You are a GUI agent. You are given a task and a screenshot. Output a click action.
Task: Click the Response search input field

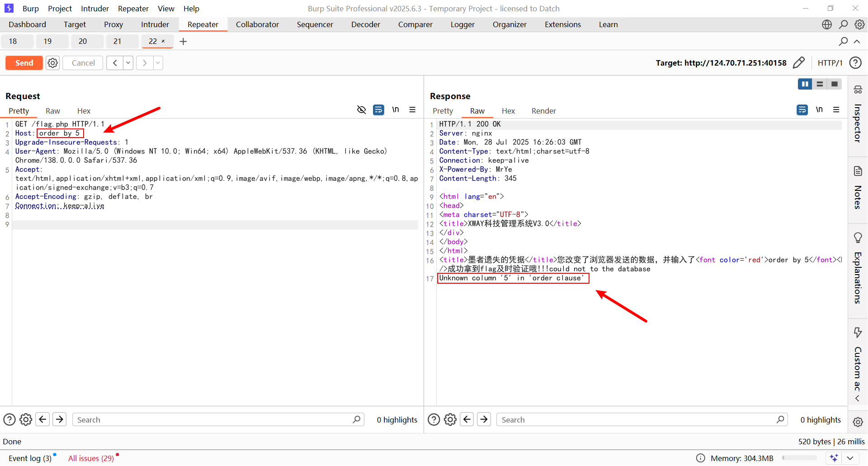642,419
